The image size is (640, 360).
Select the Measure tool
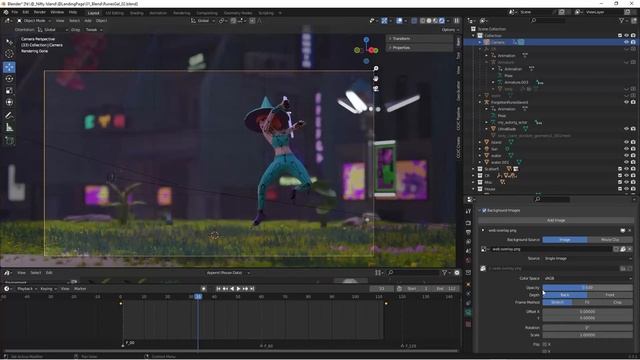tap(9, 127)
